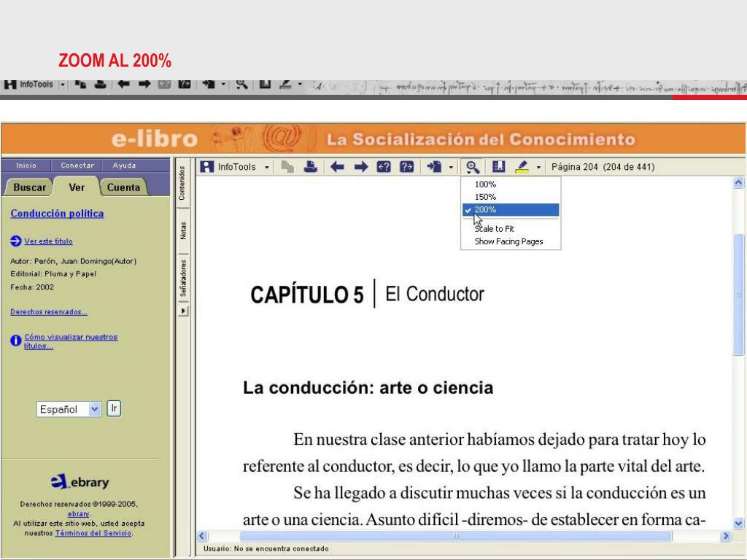Click the Ir button

[113, 408]
